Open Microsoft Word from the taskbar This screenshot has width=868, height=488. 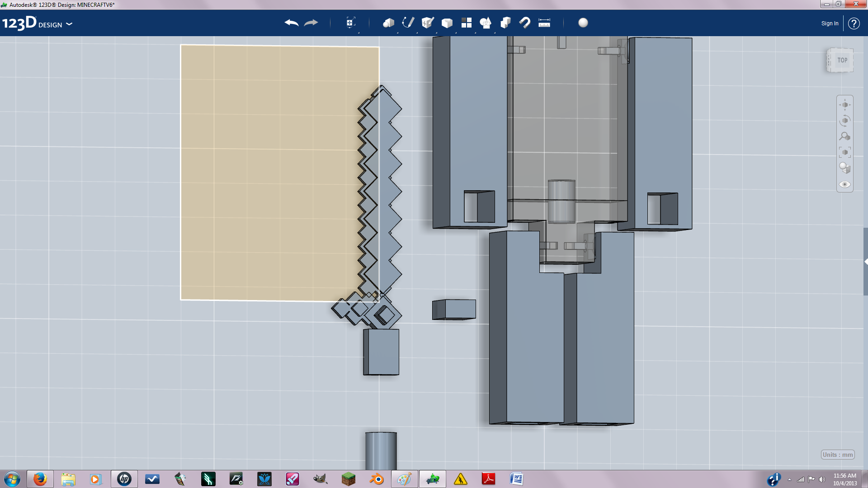click(x=516, y=479)
